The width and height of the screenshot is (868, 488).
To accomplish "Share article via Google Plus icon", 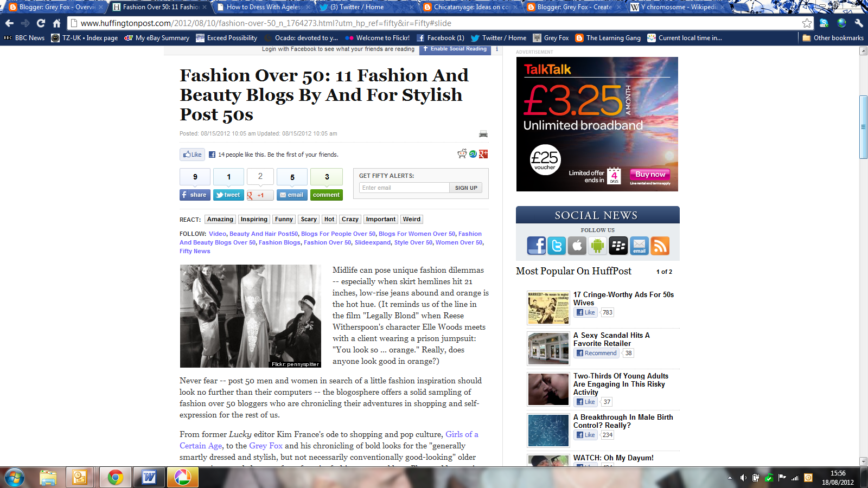I will click(483, 154).
